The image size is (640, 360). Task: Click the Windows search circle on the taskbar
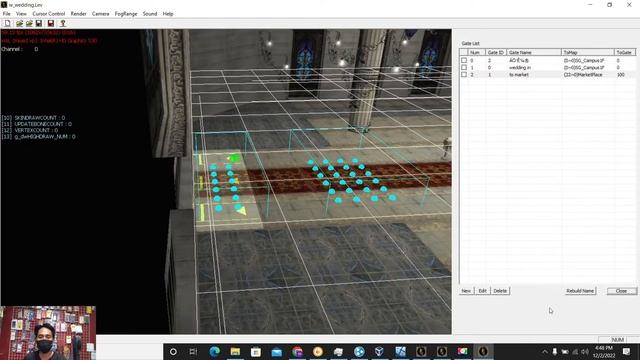coord(173,351)
